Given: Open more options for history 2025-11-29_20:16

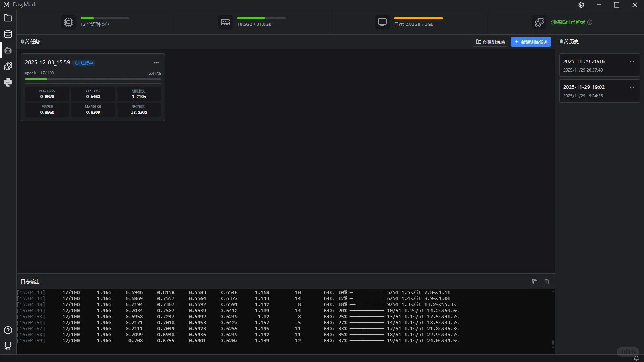Looking at the screenshot, I should (x=632, y=62).
